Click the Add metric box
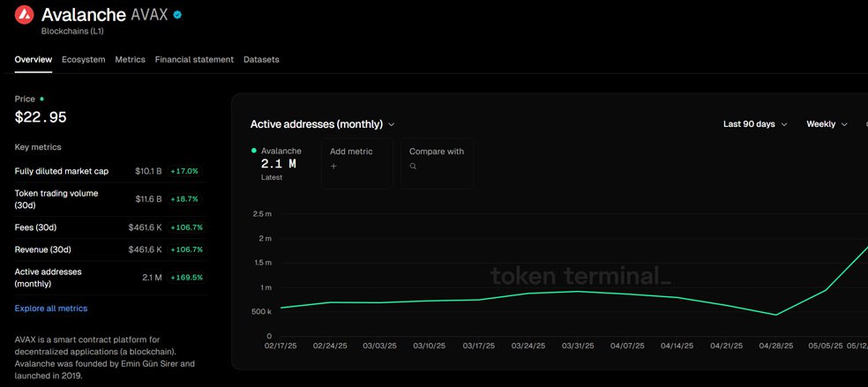The height and width of the screenshot is (387, 868). (356, 163)
